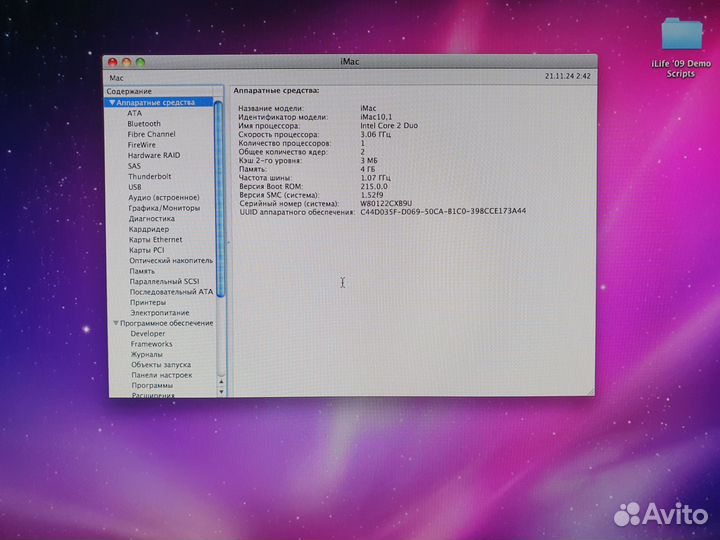Select Последовательный ATA entry
720x540 pixels.
171,292
